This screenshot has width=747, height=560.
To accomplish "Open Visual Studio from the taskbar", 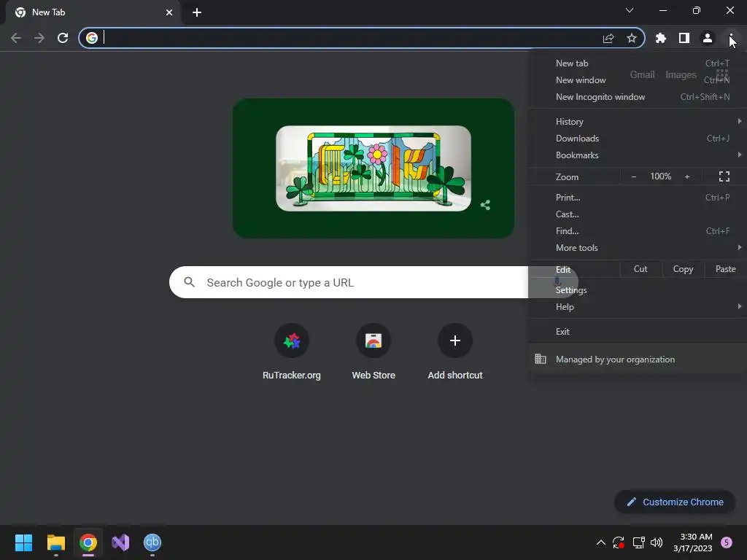I will pyautogui.click(x=120, y=542).
